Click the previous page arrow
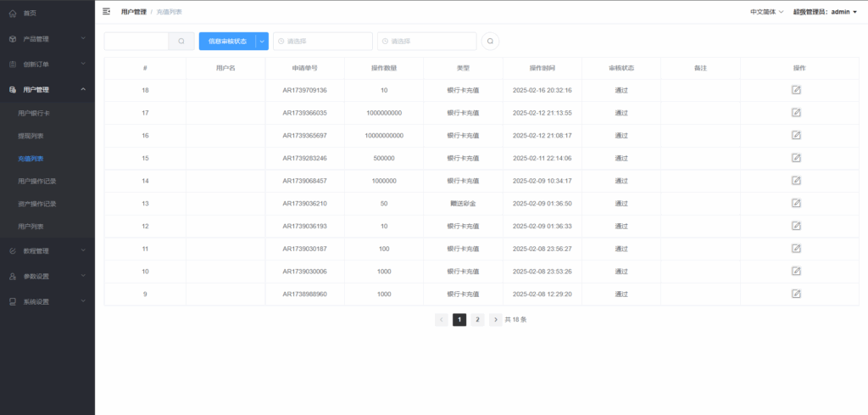Screen dimensions: 868x415 point(441,320)
